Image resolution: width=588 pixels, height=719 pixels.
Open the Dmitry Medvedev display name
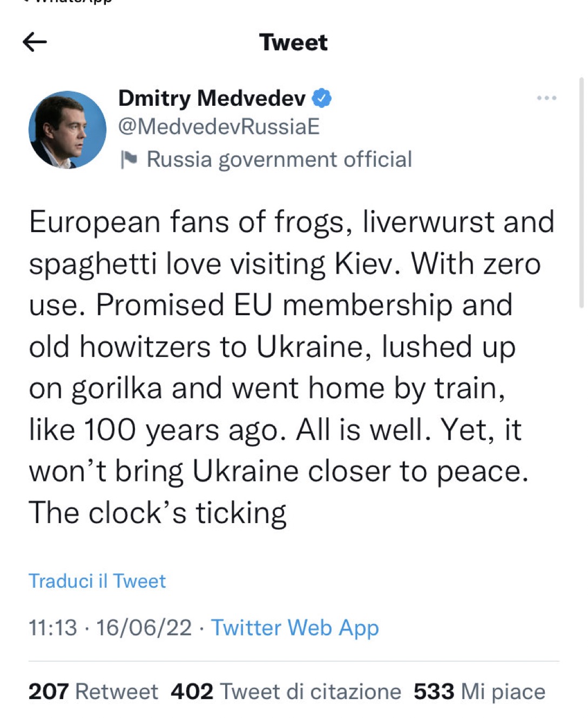(212, 98)
